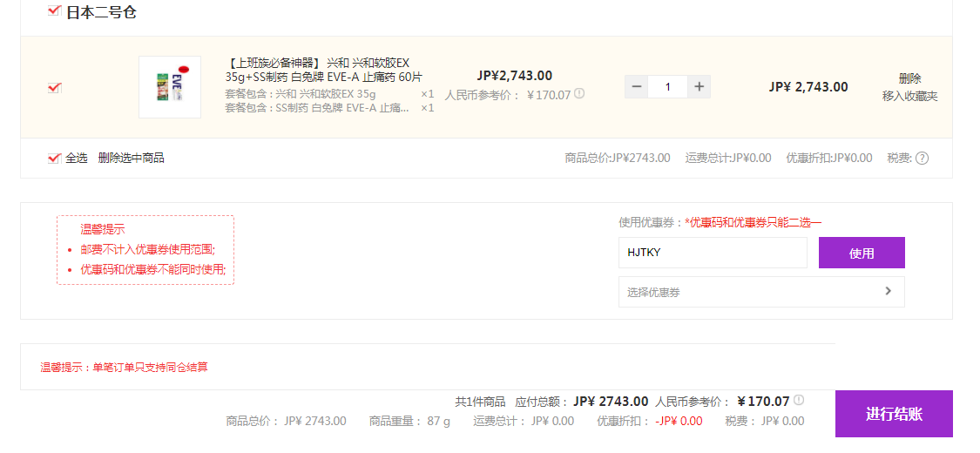Click 删除选中商品 link
Screen dimensions: 980x453
coord(132,158)
